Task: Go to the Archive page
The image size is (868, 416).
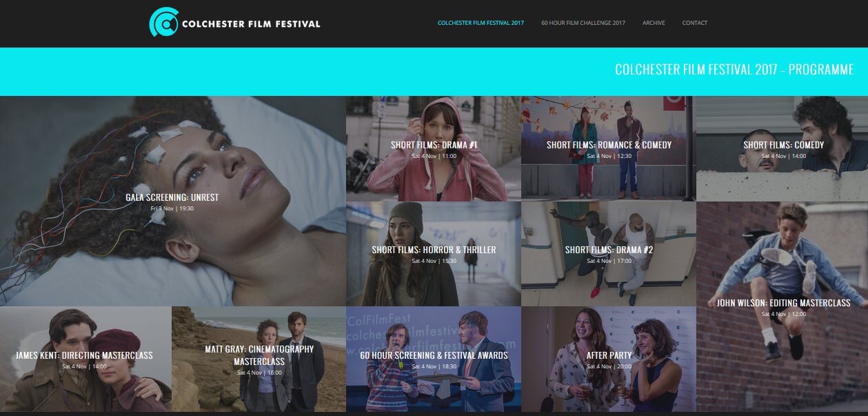Action: coord(654,23)
